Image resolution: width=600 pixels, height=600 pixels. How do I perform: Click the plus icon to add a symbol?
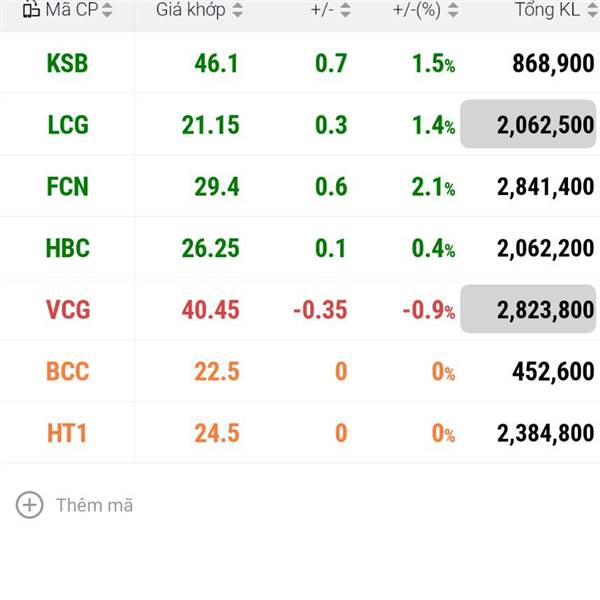tap(30, 505)
